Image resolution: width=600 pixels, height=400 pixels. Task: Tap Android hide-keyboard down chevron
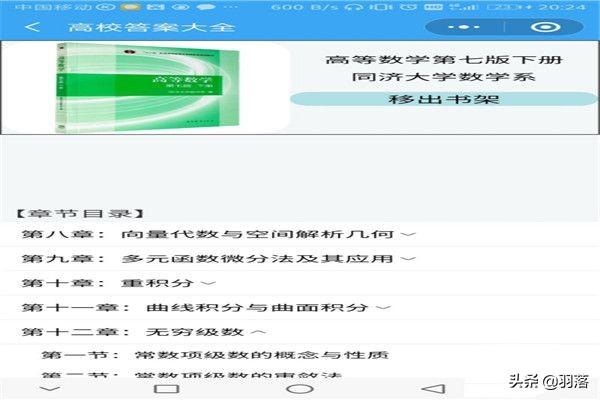50,389
